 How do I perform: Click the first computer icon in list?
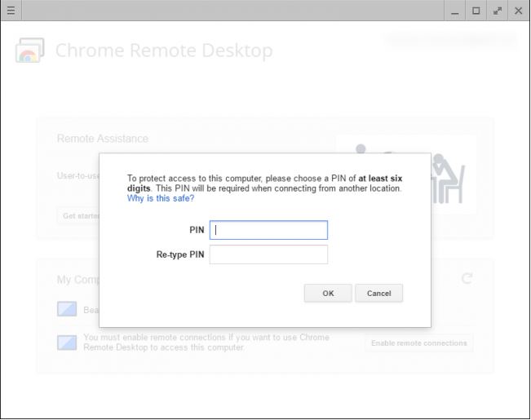67,310
